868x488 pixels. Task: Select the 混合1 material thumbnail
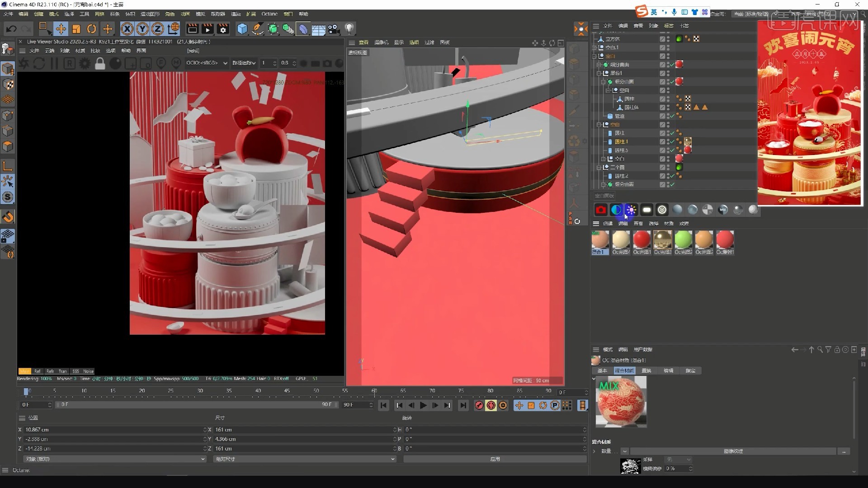pos(600,242)
